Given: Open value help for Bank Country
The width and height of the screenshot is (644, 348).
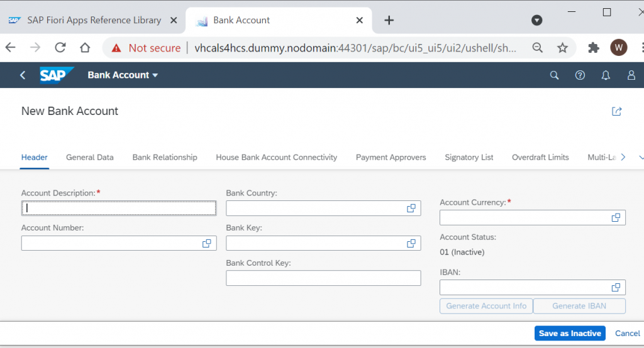Looking at the screenshot, I should [411, 209].
